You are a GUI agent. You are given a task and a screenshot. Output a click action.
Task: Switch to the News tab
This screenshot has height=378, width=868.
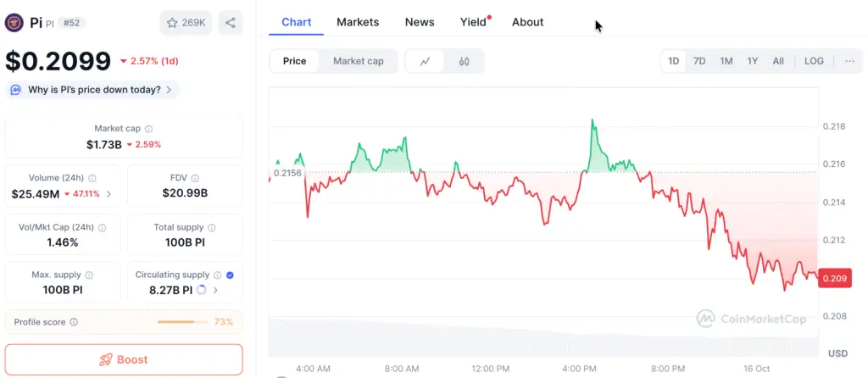click(x=420, y=22)
